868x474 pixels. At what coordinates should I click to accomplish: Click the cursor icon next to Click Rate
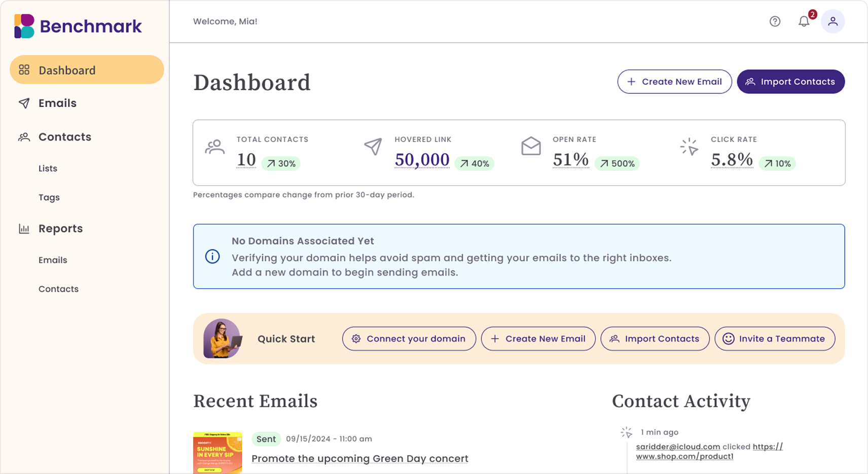coord(689,147)
